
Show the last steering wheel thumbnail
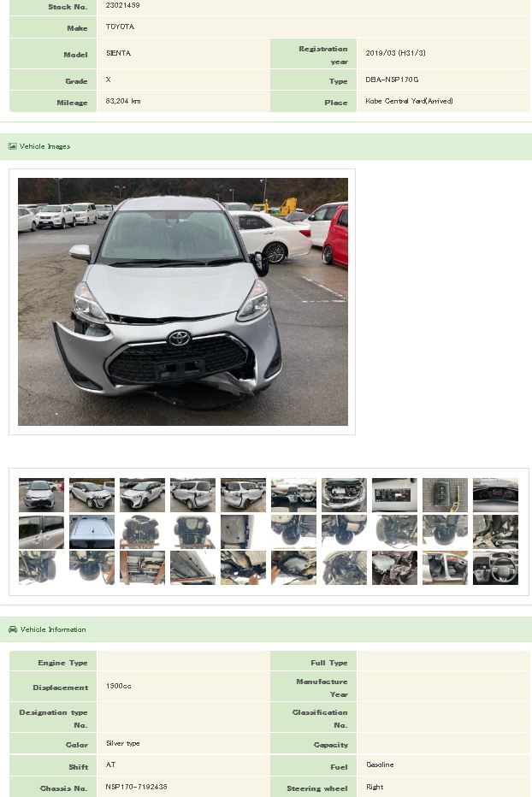pos(495,568)
